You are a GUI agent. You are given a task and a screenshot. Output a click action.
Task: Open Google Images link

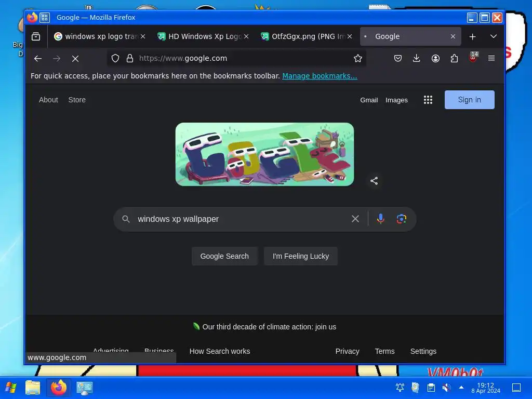point(396,100)
